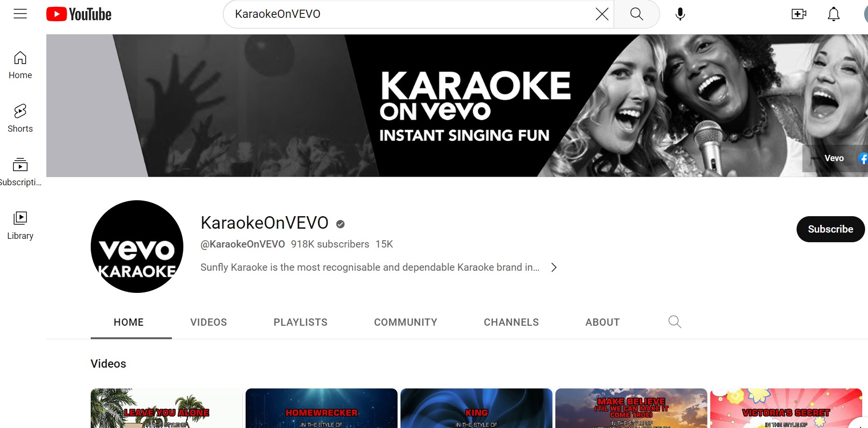Start voice search with microphone

coord(680,14)
